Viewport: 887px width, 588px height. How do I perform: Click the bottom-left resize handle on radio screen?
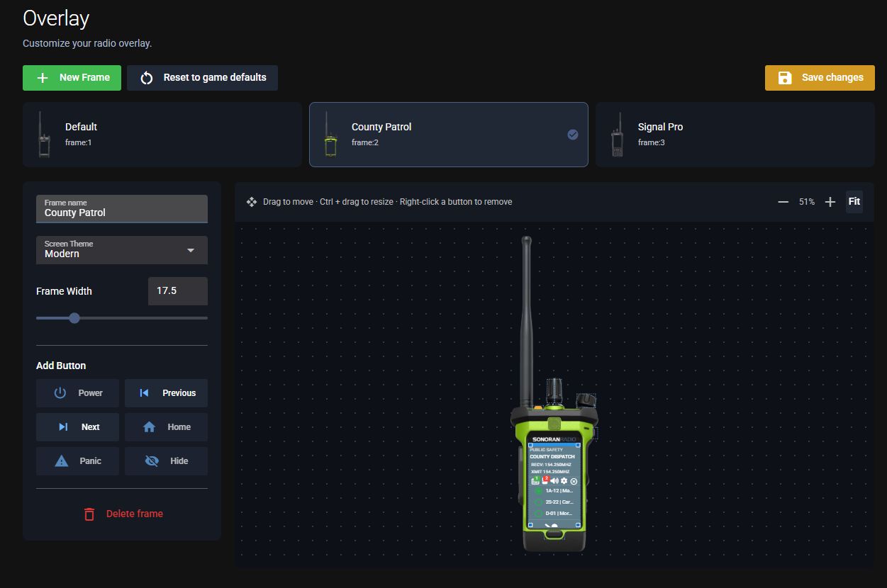pos(530,525)
